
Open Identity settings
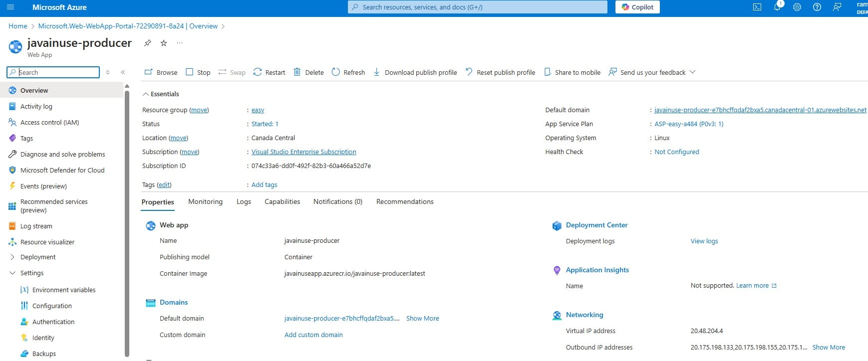43,338
